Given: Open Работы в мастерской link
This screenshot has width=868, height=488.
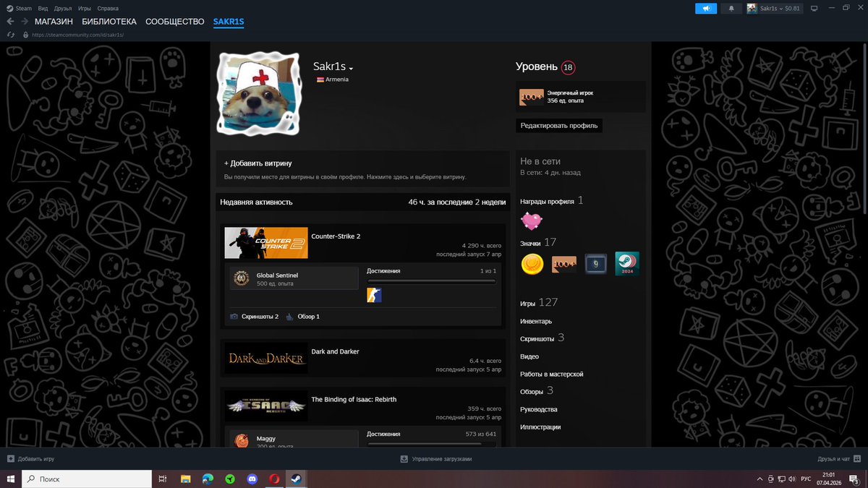Looking at the screenshot, I should click(x=551, y=374).
